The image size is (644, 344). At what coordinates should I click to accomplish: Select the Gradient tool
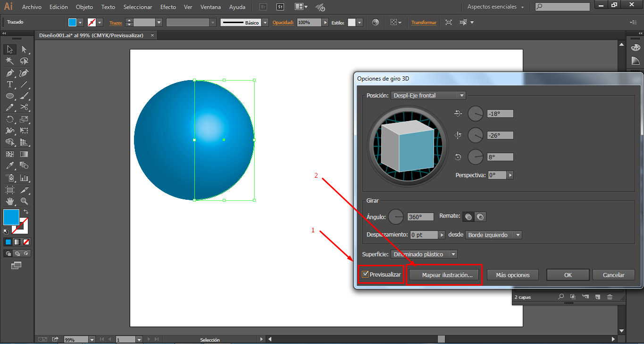point(24,154)
